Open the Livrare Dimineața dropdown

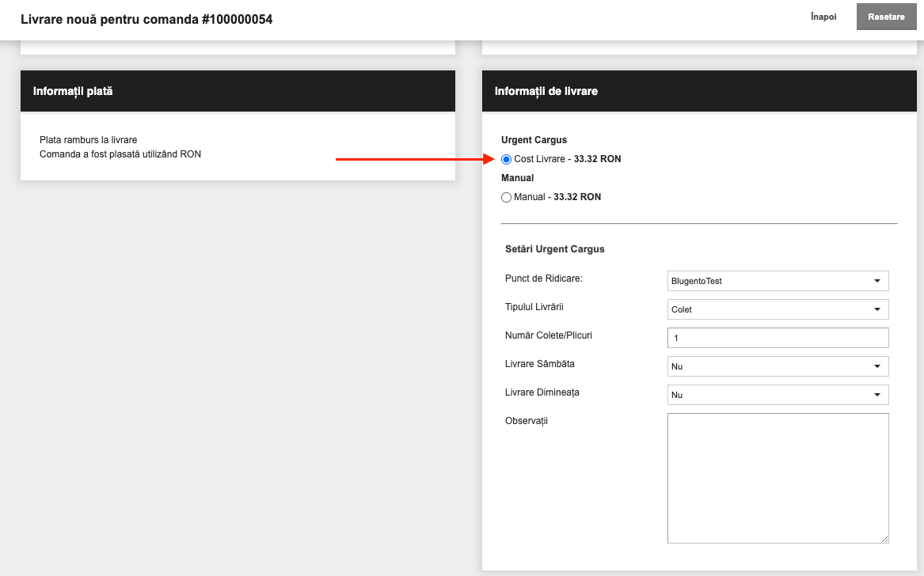pos(778,395)
